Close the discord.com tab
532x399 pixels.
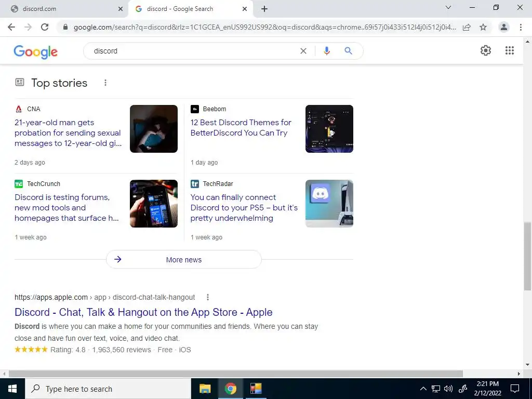coord(121,9)
